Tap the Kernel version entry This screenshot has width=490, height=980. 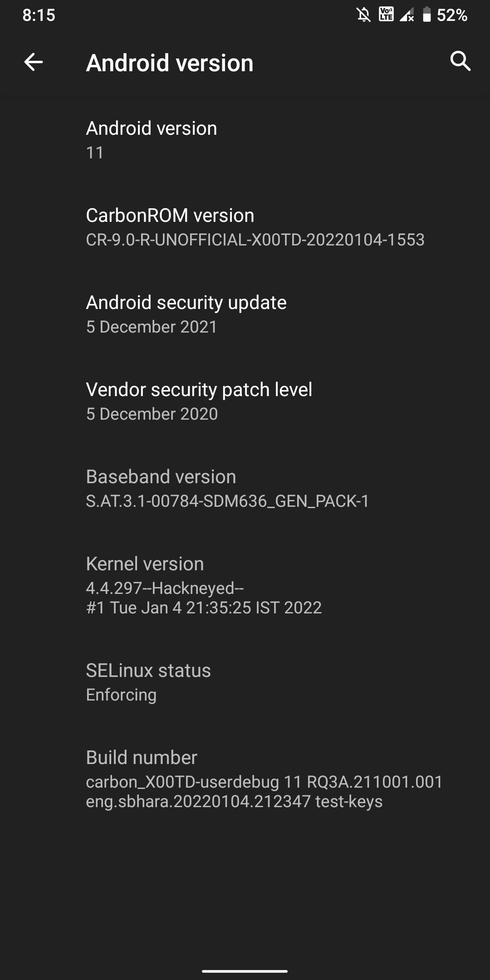tap(245, 585)
